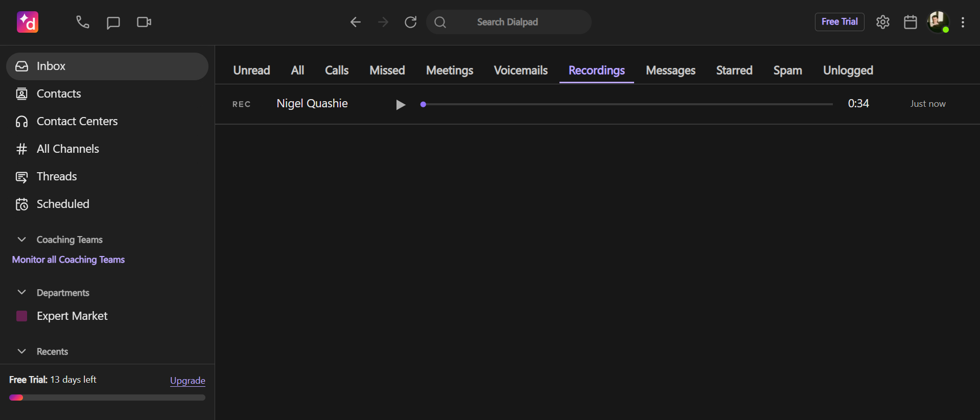
Task: Collapse the Departments section
Action: (x=21, y=292)
